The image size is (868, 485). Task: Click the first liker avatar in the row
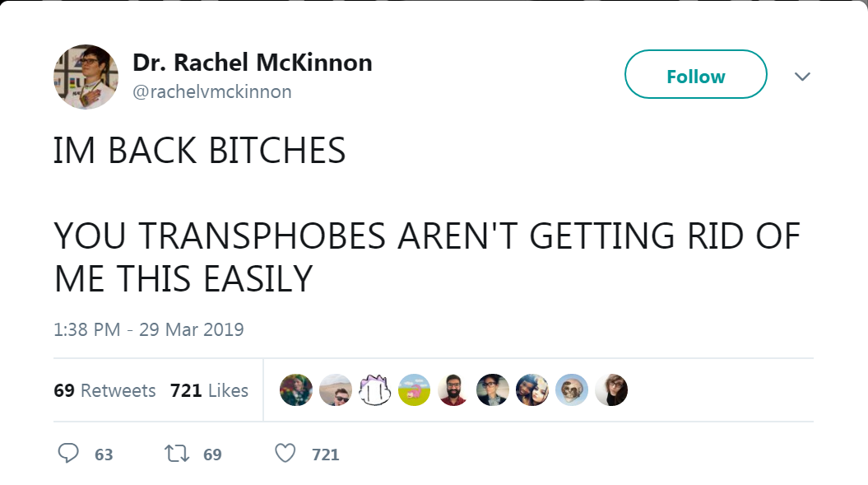(296, 390)
